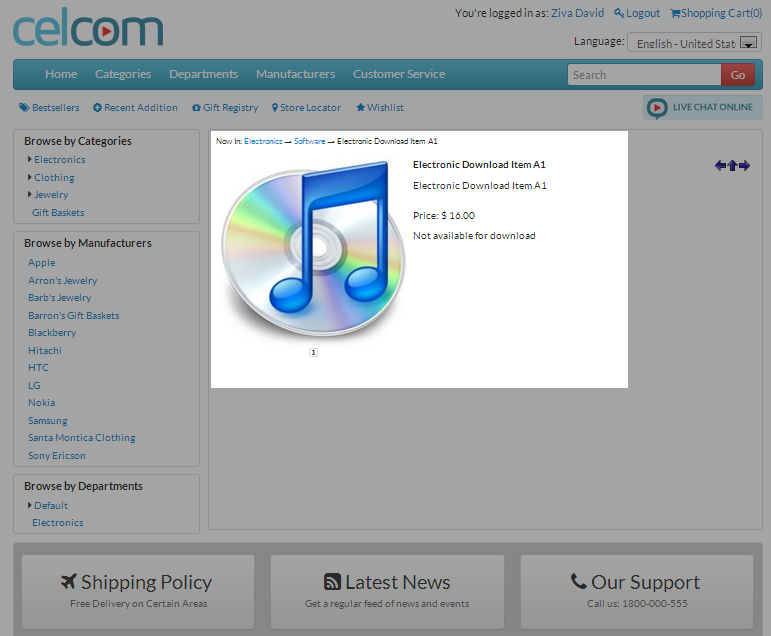
Task: Click the Store Locator link text
Action: pos(310,107)
